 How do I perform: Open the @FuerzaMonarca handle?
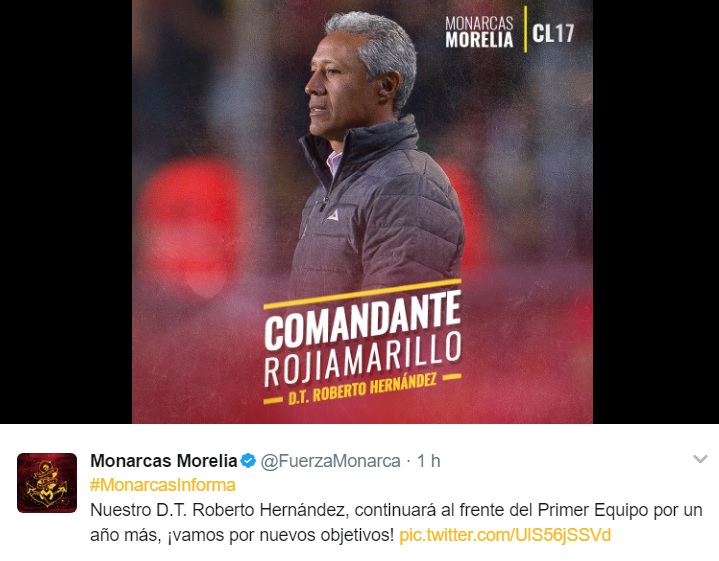click(x=330, y=461)
